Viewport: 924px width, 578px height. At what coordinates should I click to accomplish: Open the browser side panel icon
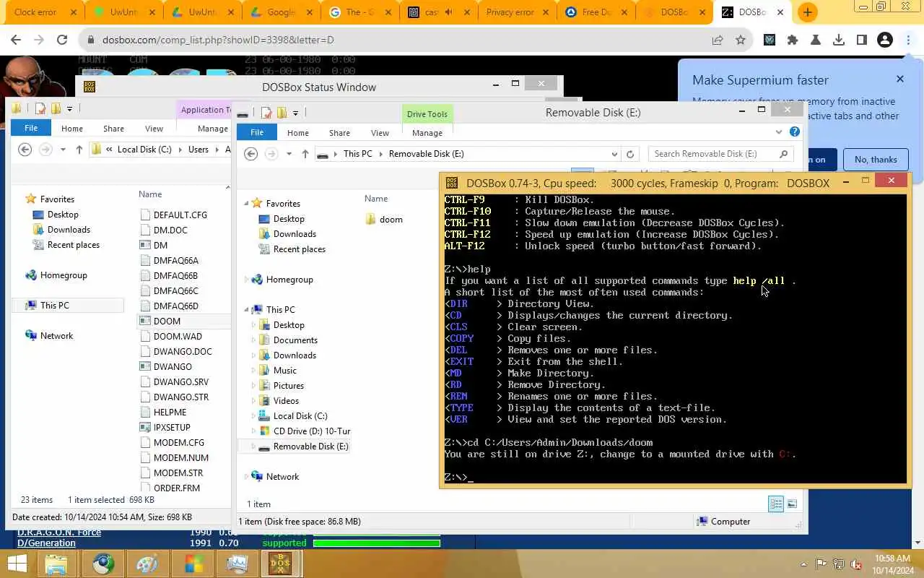[x=862, y=40]
